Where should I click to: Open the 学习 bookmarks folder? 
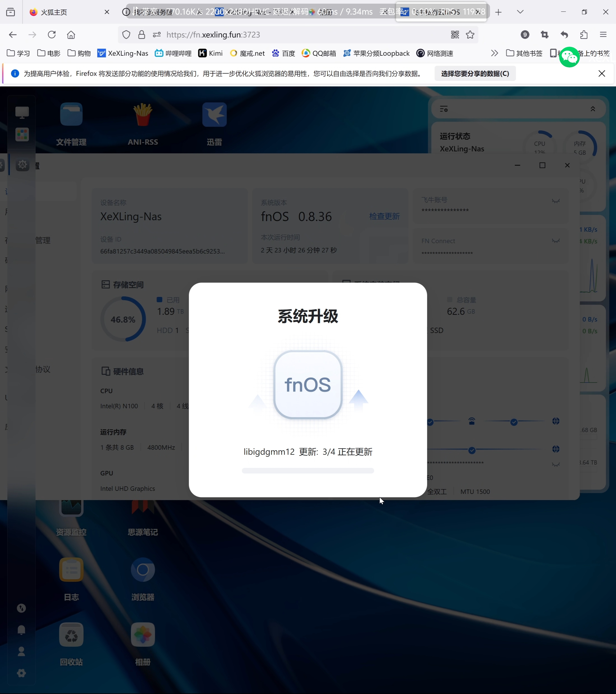18,53
